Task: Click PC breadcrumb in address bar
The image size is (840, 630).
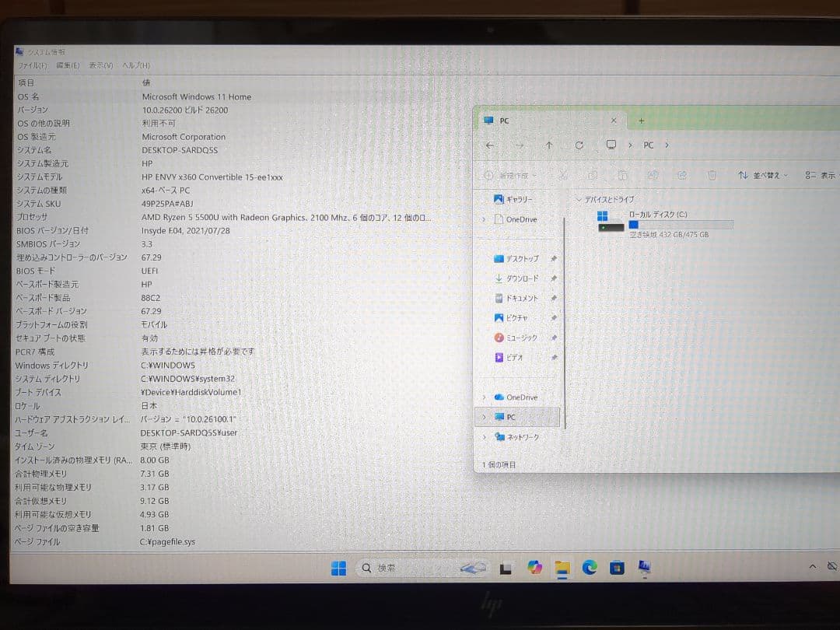Action: coord(648,145)
